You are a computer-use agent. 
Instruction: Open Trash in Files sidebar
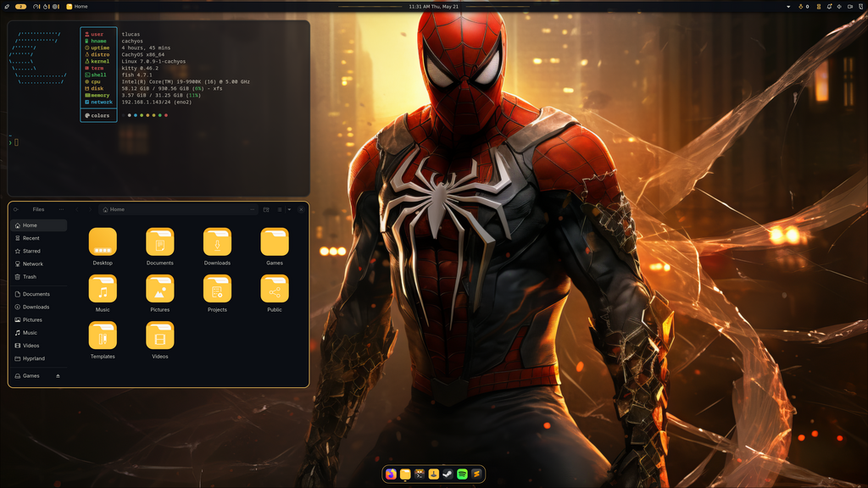39,277
